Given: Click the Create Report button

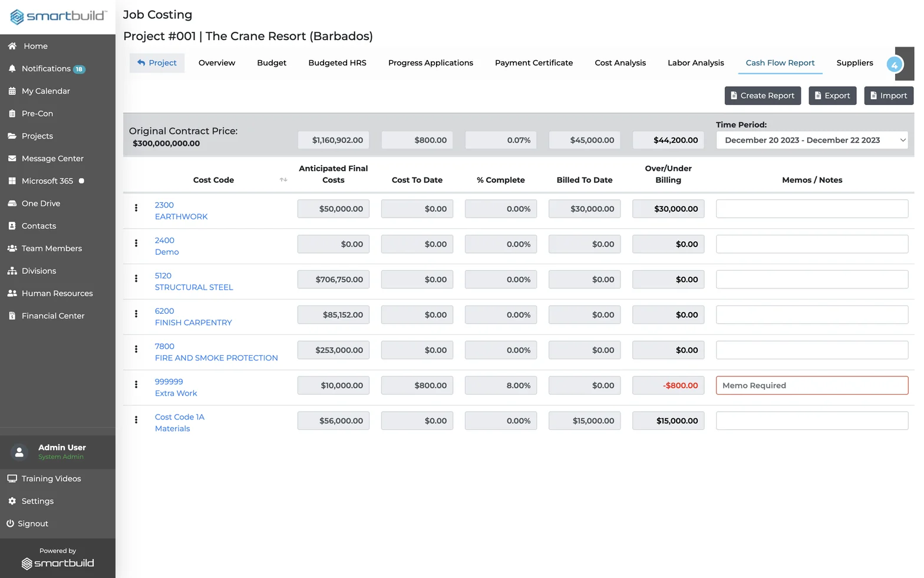Looking at the screenshot, I should (763, 96).
